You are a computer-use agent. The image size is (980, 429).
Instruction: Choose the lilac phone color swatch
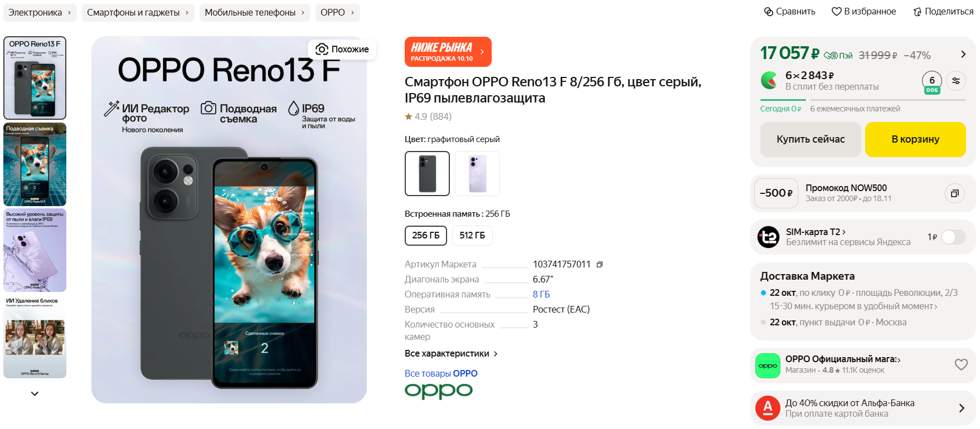(x=477, y=174)
